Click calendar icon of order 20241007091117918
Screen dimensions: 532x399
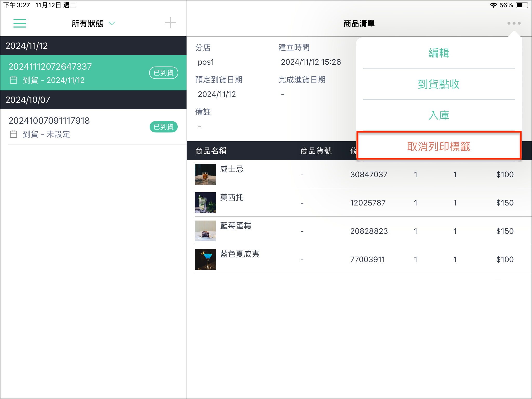tap(14, 134)
